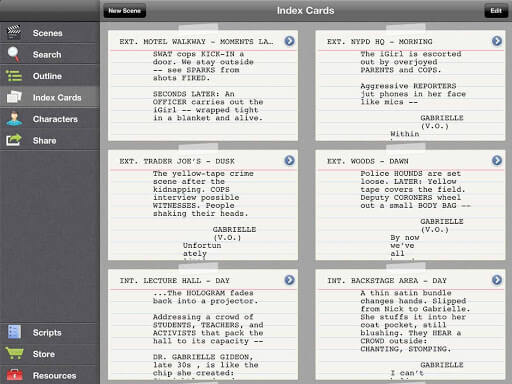The image size is (512, 384).
Task: Open the Scripts label in sidebar
Action: pyautogui.click(x=47, y=333)
